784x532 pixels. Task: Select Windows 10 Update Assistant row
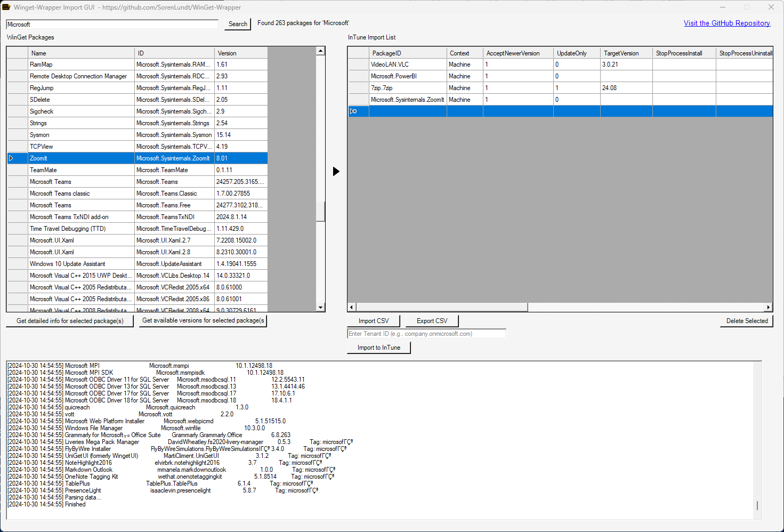[x=137, y=264]
